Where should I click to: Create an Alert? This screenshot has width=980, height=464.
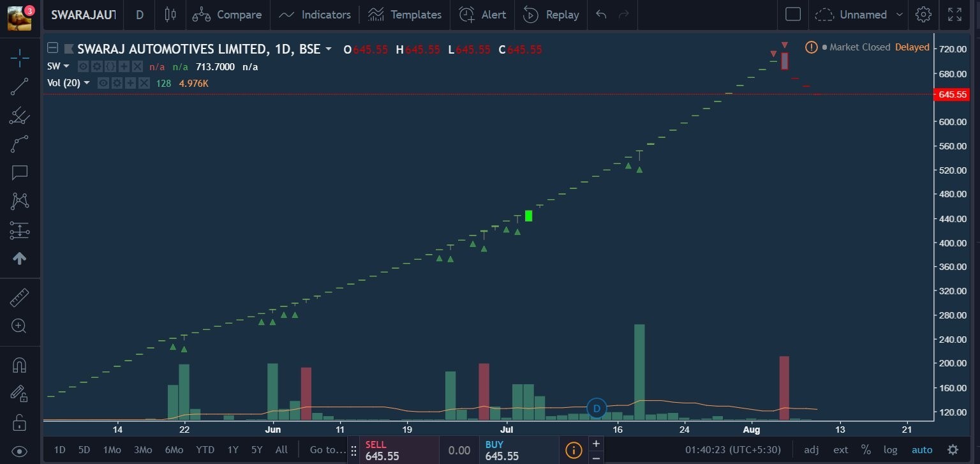click(x=482, y=15)
